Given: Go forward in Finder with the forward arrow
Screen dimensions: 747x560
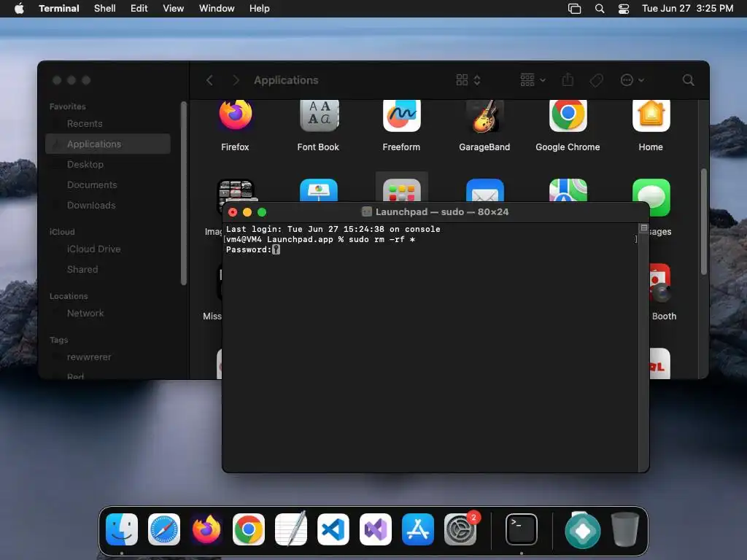Looking at the screenshot, I should pyautogui.click(x=236, y=80).
